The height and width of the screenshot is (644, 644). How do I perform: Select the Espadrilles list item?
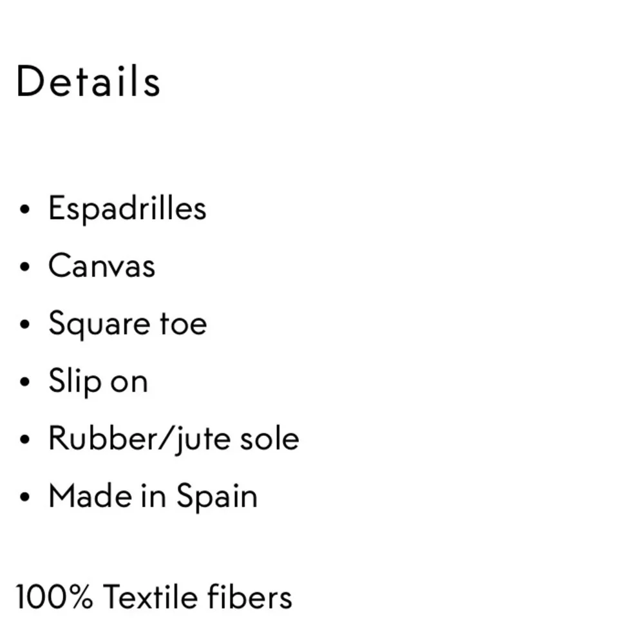tap(128, 209)
